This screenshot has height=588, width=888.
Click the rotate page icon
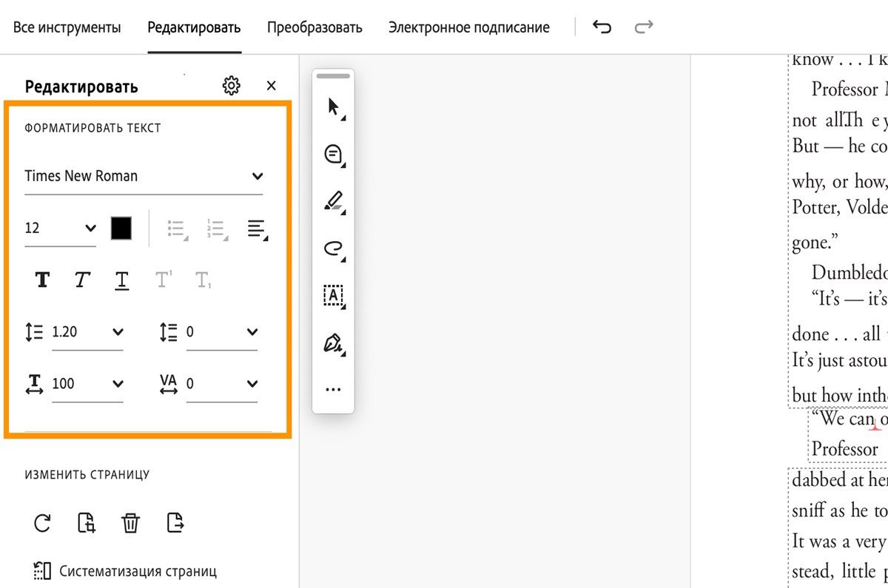43,523
